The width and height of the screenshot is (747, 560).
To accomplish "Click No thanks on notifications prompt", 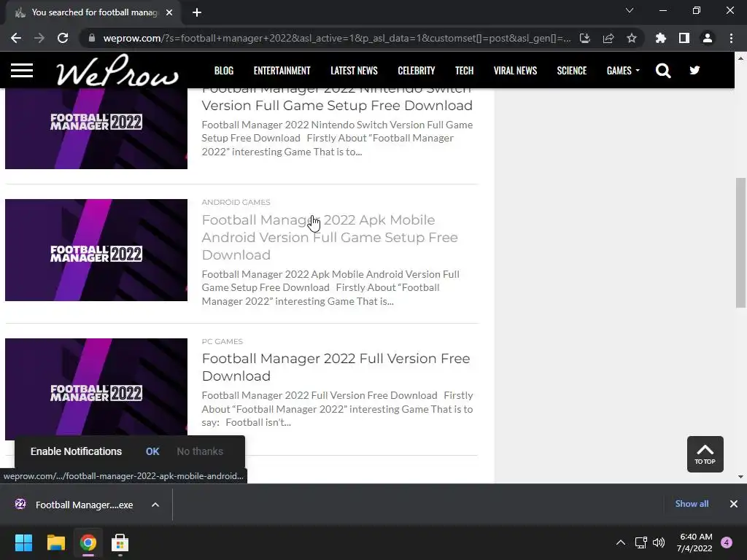I will coord(200,451).
